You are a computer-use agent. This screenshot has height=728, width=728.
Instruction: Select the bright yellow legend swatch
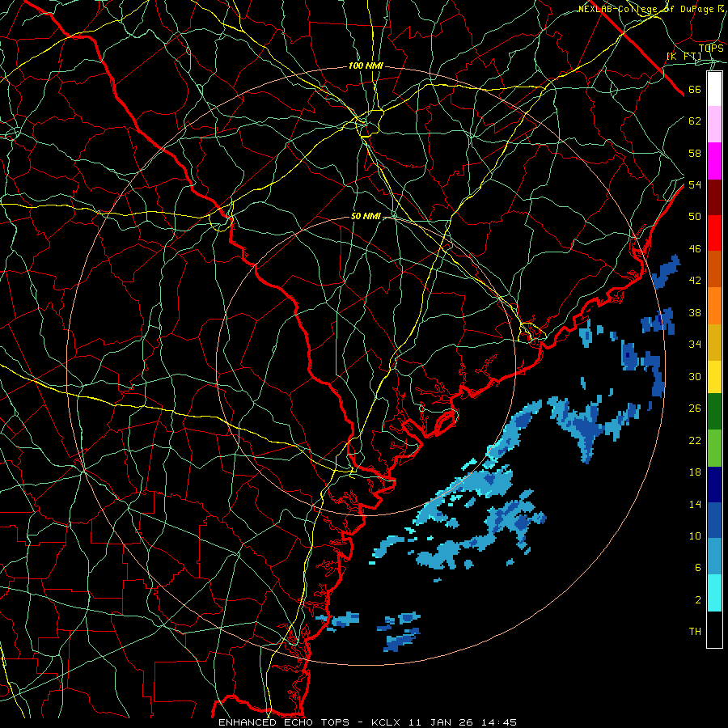(x=714, y=377)
